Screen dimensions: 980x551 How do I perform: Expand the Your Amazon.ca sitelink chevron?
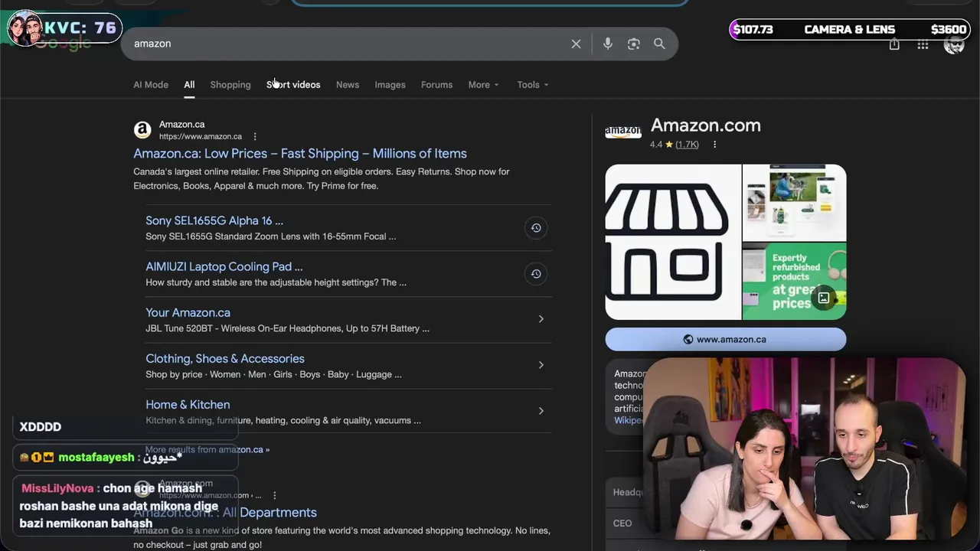click(x=541, y=319)
